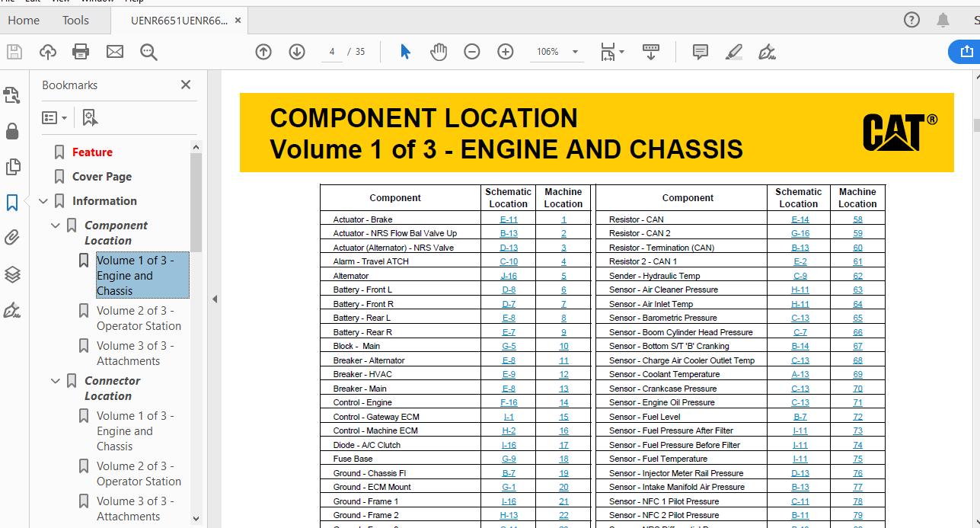Open the Find text magnifier tool
This screenshot has width=980, height=528.
[x=148, y=52]
